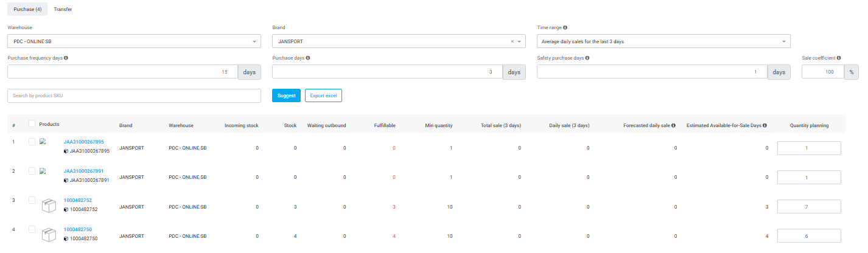Click info icon next to Time range
Image resolution: width=868 pixels, height=253 pixels.
pos(565,28)
